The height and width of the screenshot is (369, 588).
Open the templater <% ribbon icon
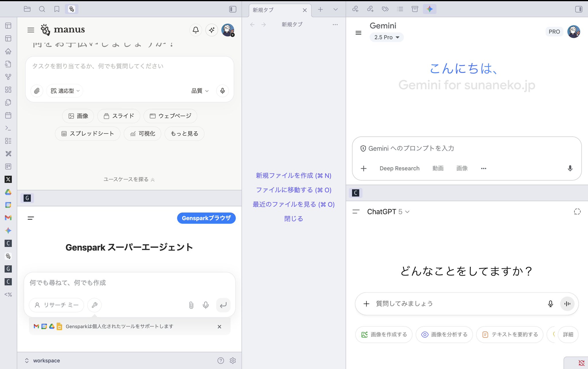[8, 295]
